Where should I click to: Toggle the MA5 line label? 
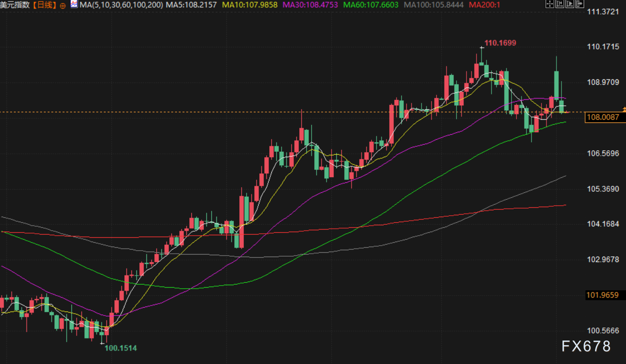click(x=192, y=5)
